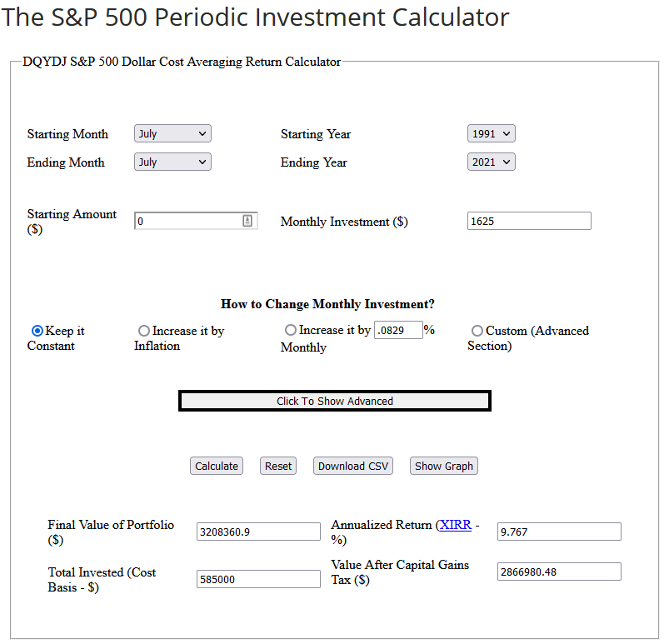
Task: Open the Starting Month dropdown
Action: 172,133
